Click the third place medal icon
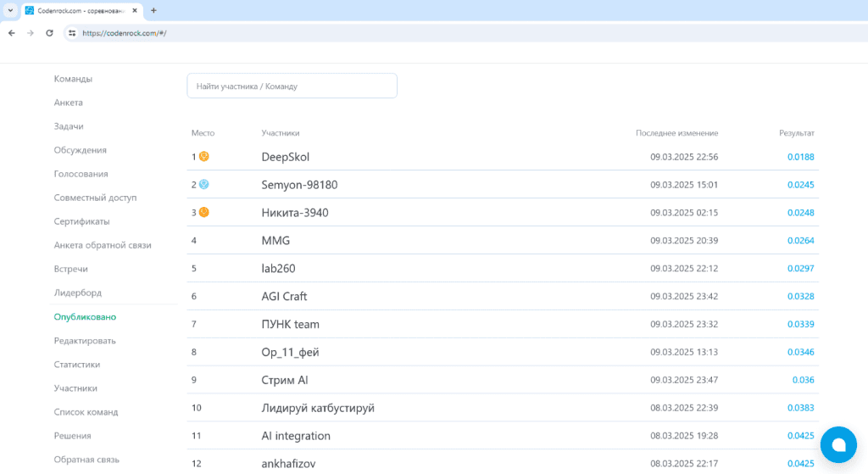The width and height of the screenshot is (868, 474). 204,212
